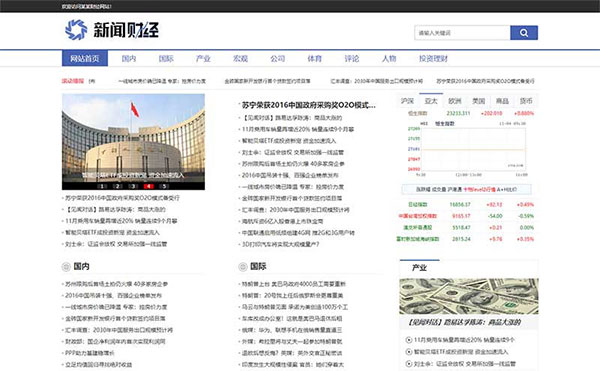Screen dimensions: 600x371
Task: Open the dollar bills image under 产业
Action: (469, 296)
